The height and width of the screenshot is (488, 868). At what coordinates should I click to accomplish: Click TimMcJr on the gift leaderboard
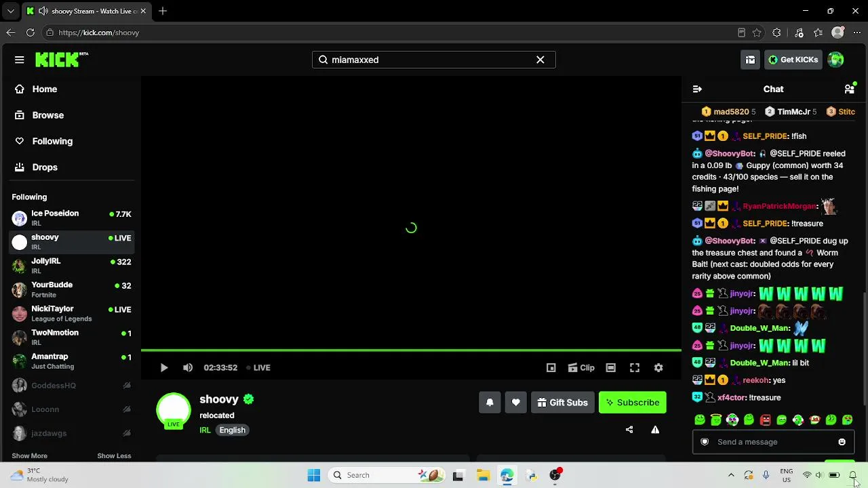pos(791,112)
